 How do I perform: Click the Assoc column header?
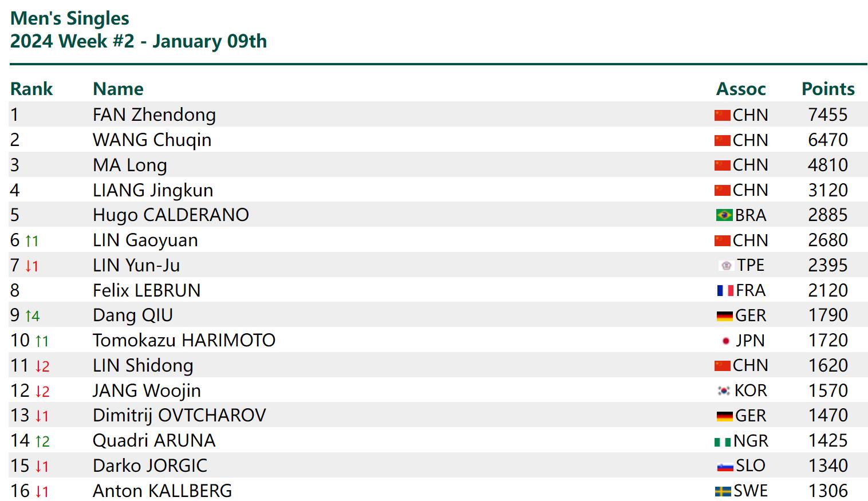[x=741, y=89]
